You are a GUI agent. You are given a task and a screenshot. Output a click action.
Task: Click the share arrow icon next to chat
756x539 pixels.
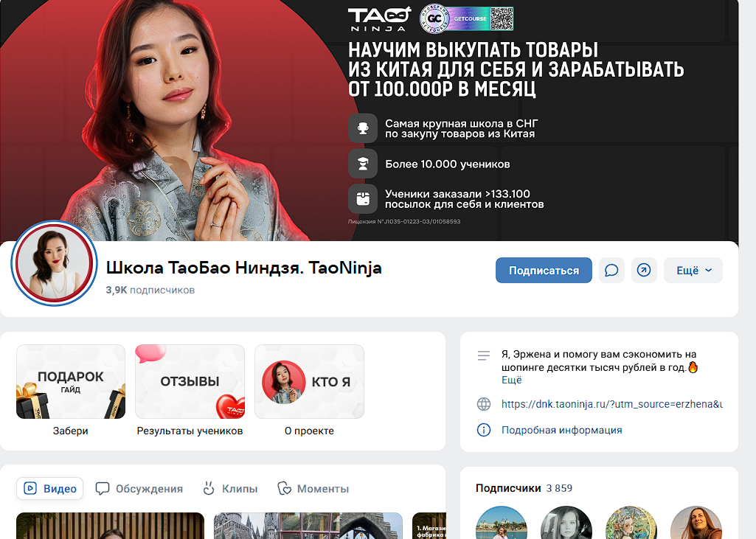tap(643, 270)
